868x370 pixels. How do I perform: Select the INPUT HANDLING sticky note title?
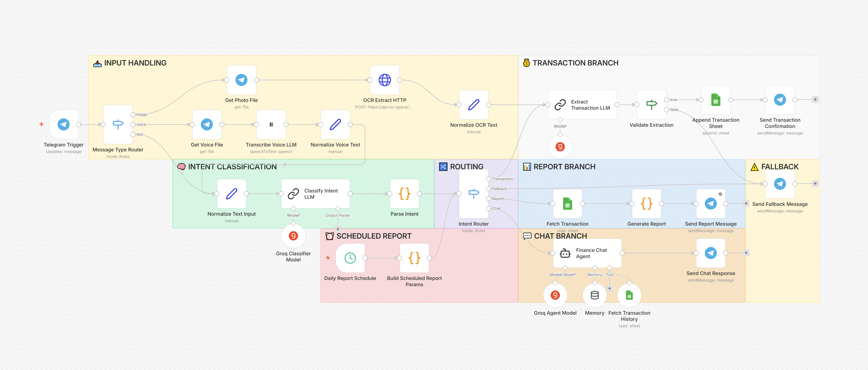point(135,63)
